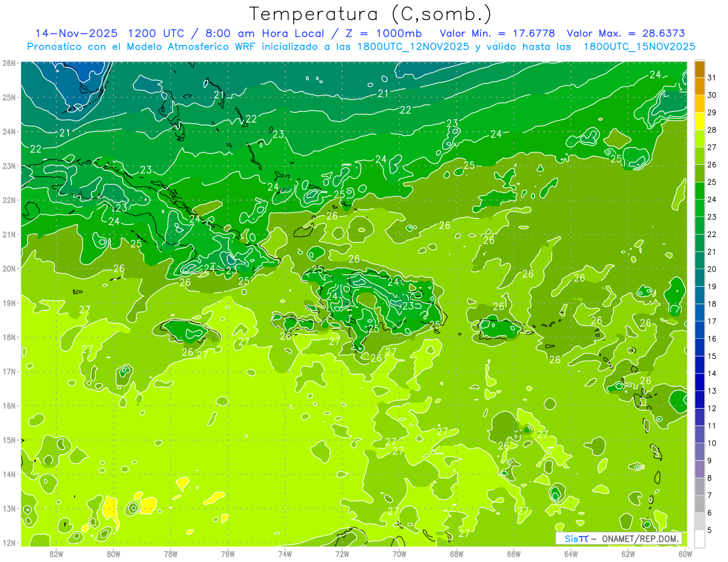Click legend value '5' on the color scale
Viewport: 728px width, 562px height.
point(710,530)
